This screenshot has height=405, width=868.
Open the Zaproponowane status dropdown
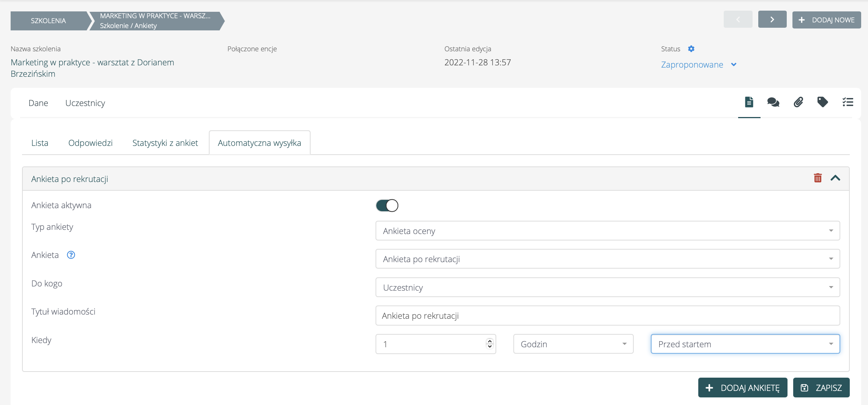click(x=698, y=65)
